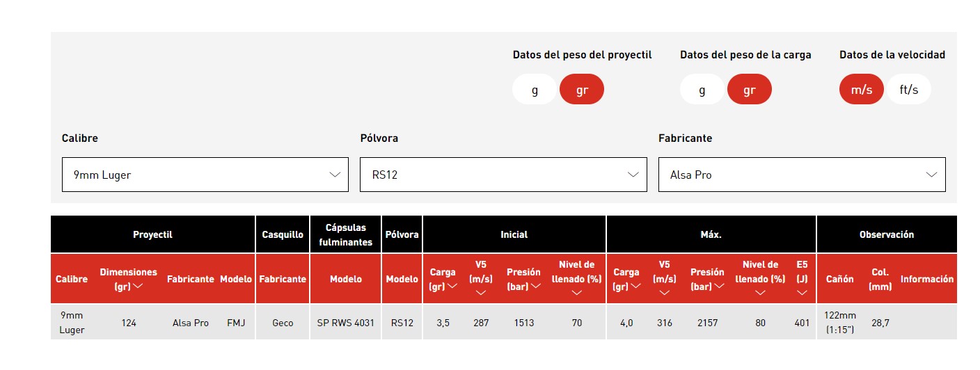Switch velocity unit to ft/s

(x=908, y=90)
